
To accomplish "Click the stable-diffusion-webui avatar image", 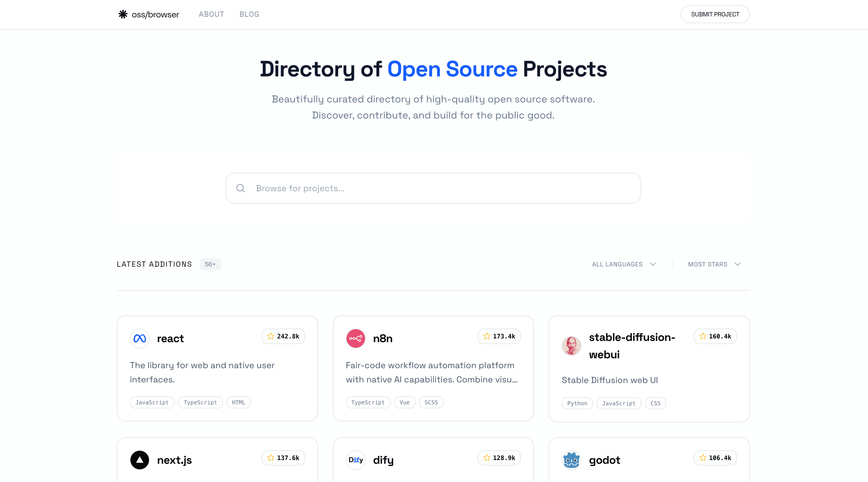I will coord(572,346).
